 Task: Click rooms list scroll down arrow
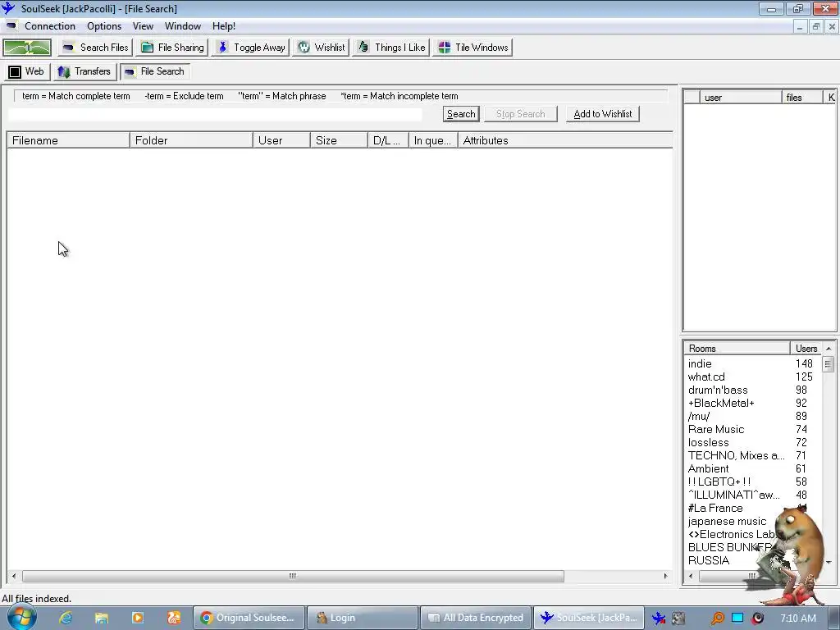tap(829, 562)
